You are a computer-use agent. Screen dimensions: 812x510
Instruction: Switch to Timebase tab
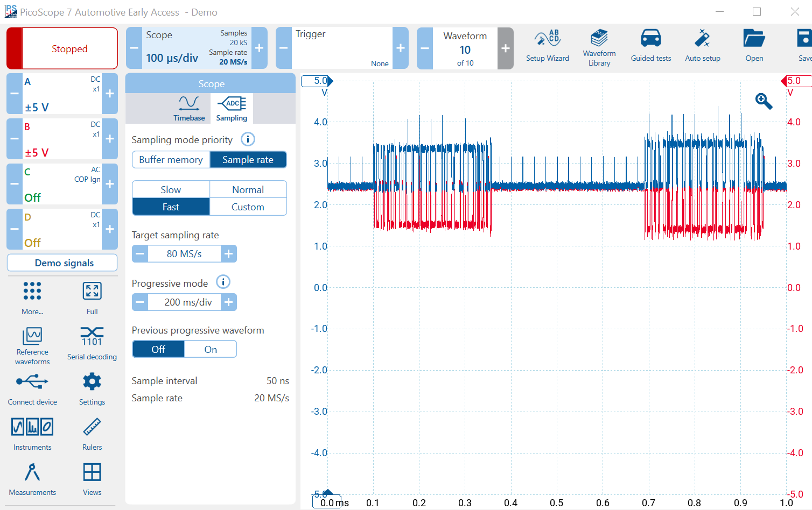[x=189, y=108]
